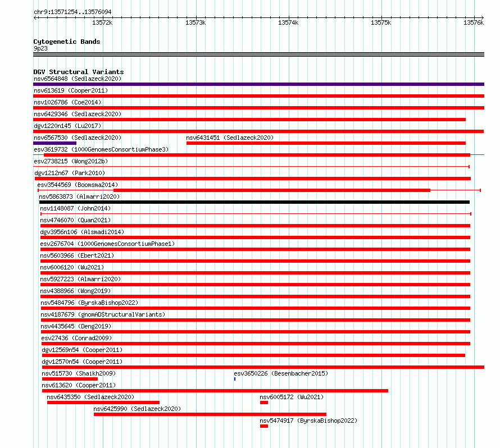This screenshot has height=448, width=500.
Task: Click the small red nsv5474917 bar
Action: (x=264, y=426)
